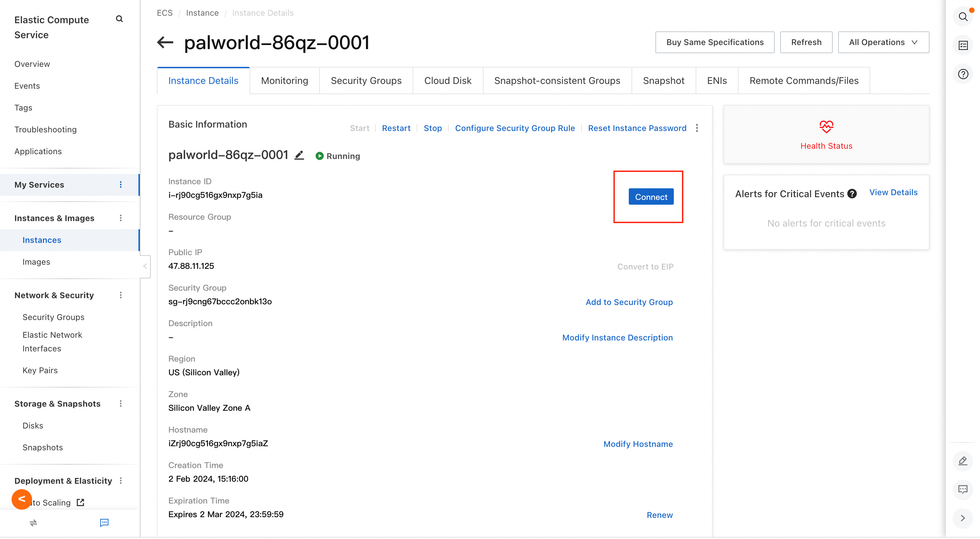This screenshot has width=980, height=539.
Task: Click the Restart link
Action: coord(396,128)
